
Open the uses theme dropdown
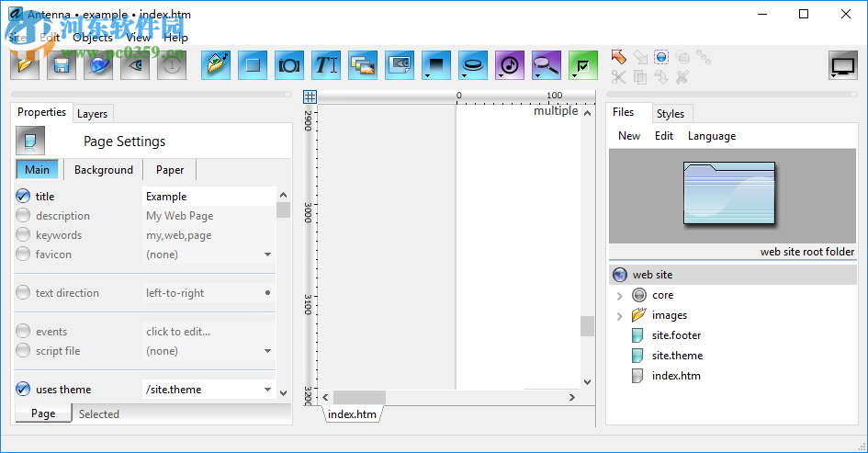click(x=267, y=390)
